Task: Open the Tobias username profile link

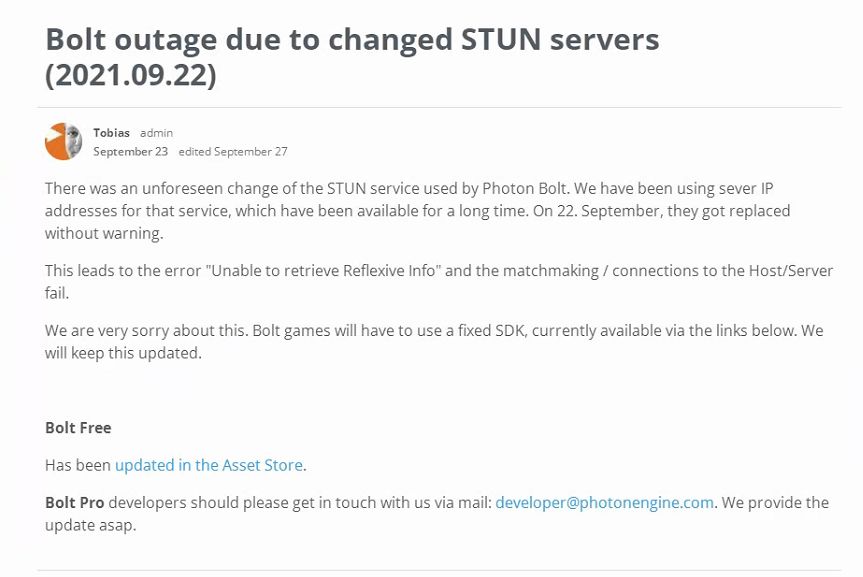Action: tap(111, 132)
